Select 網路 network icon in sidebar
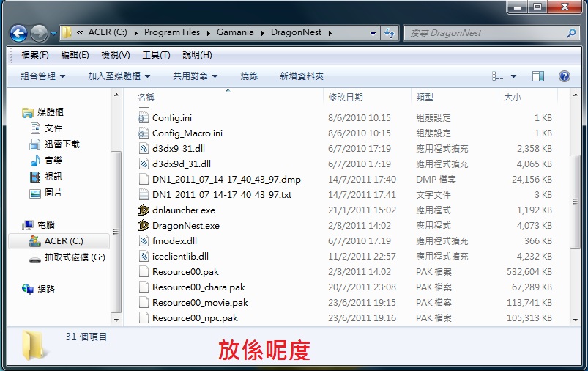The height and width of the screenshot is (371, 588). (28, 290)
